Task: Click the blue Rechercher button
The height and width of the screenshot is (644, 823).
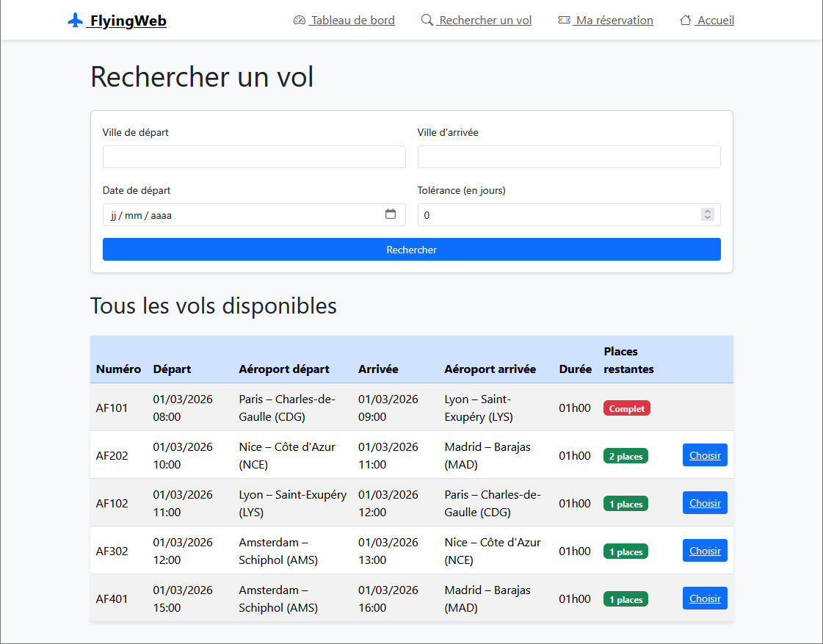Action: (x=411, y=249)
